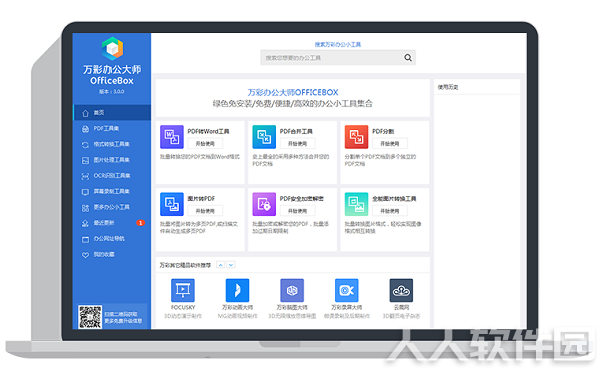Viewport: 600px width, 379px height.
Task: Open OCR识别工具集 in the sidebar
Action: click(112, 176)
